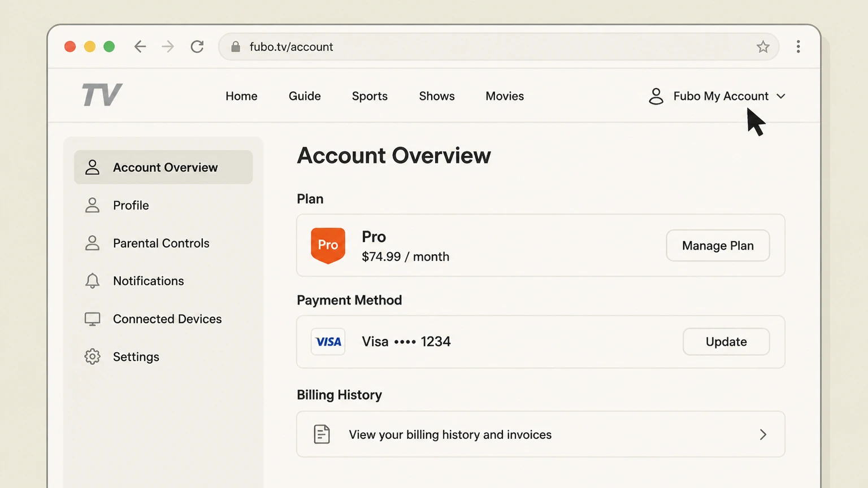Update the Visa payment method
This screenshot has width=868, height=488.
coord(726,342)
